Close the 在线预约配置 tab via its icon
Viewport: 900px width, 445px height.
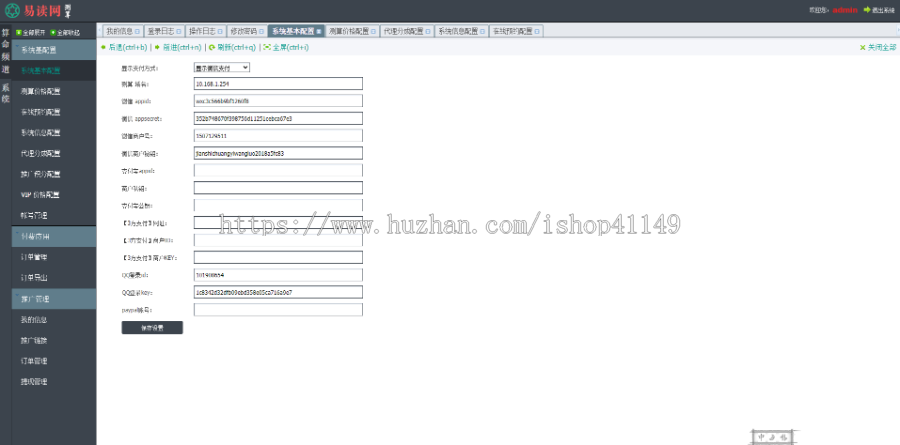pos(537,32)
